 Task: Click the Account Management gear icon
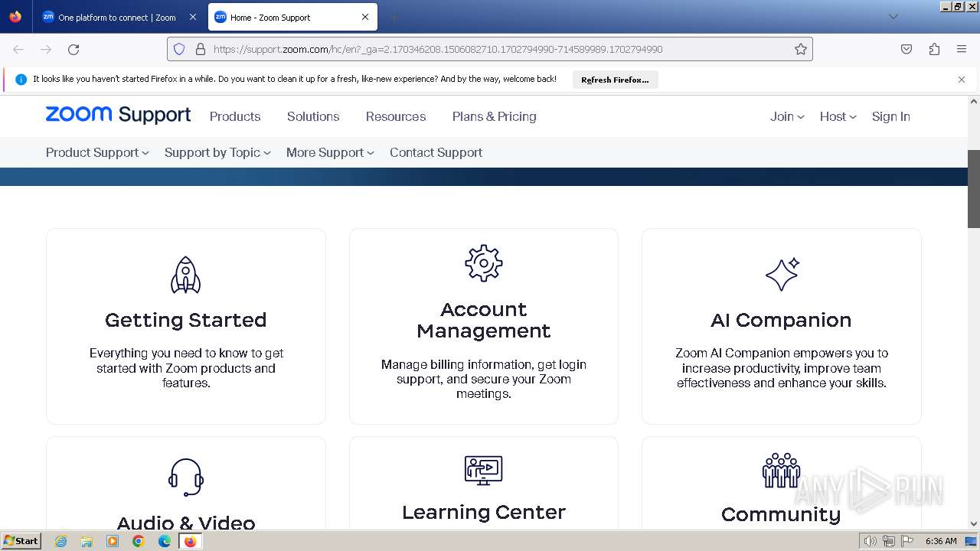484,264
